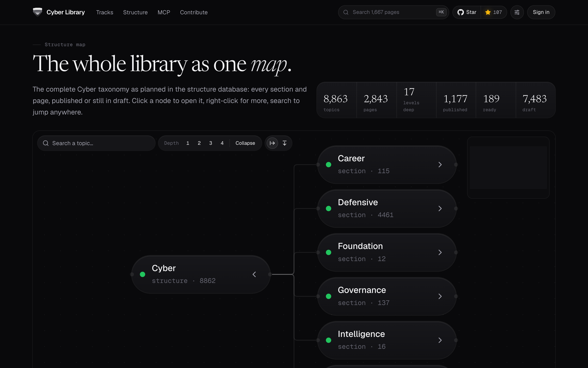Set depth level to 1
Screen dimensions: 588x368
pos(188,143)
